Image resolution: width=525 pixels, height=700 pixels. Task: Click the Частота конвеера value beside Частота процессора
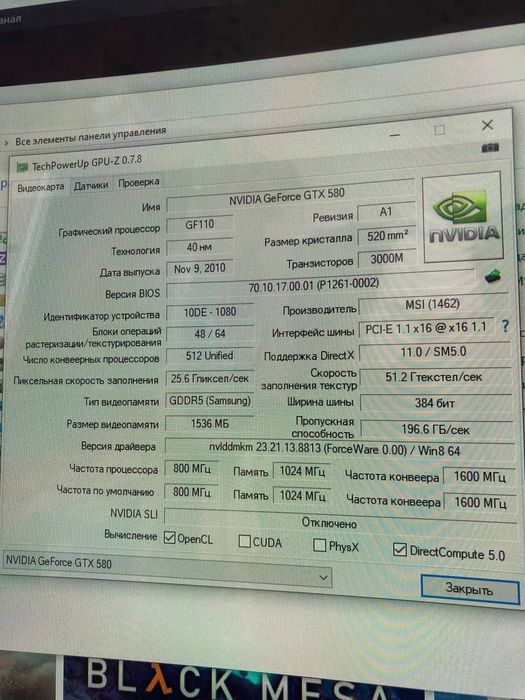point(479,477)
